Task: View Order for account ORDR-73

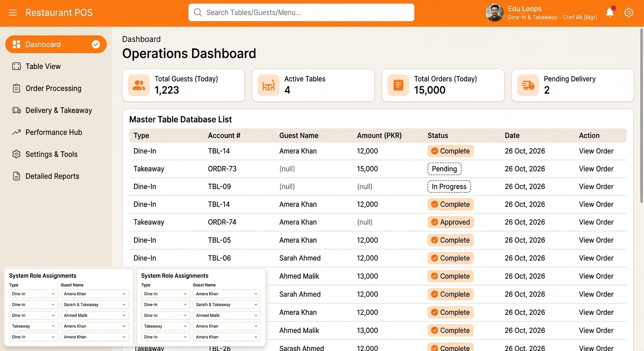Action: pos(596,169)
